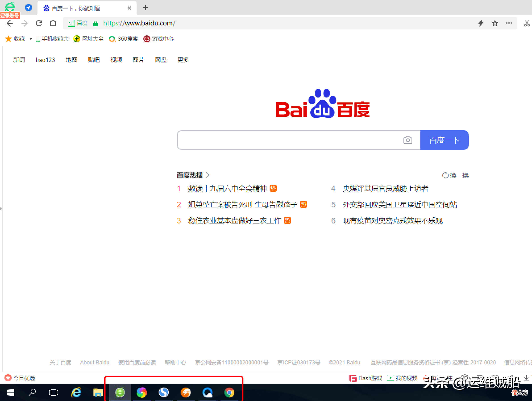Open Baidu 网盘 navigation link
532x401 pixels.
pyautogui.click(x=161, y=60)
